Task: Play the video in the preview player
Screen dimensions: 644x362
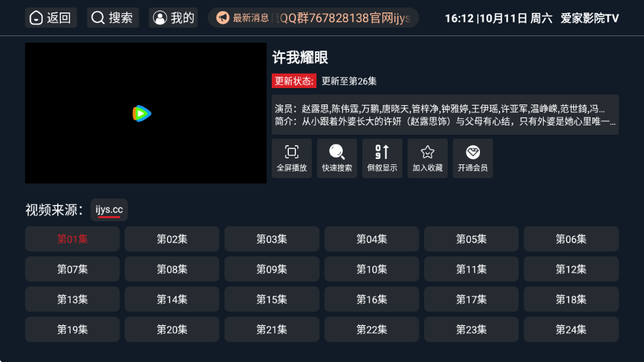Action: [142, 114]
